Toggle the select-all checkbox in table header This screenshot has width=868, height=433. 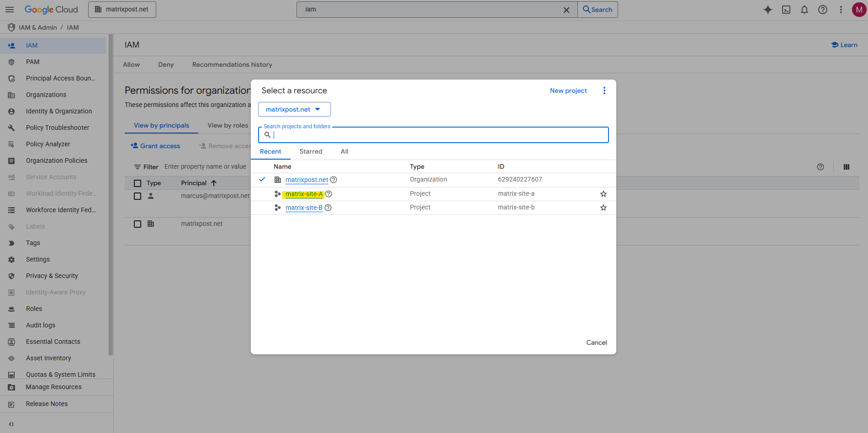click(x=138, y=183)
